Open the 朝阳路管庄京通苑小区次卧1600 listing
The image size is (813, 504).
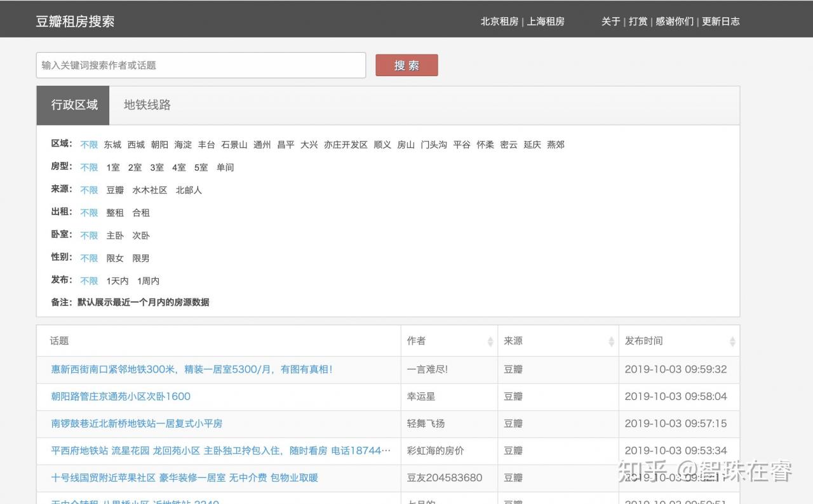click(x=121, y=397)
